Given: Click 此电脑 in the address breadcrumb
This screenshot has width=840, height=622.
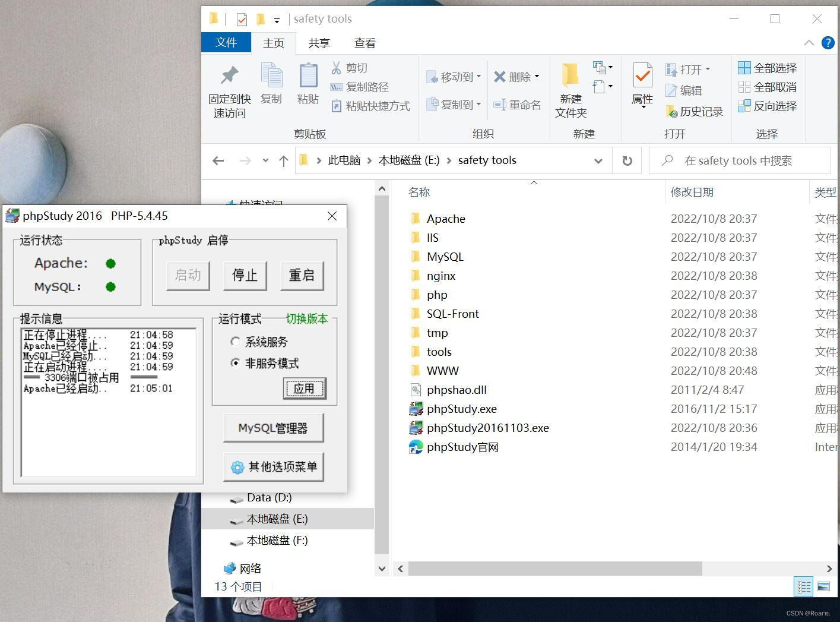Looking at the screenshot, I should [x=344, y=160].
